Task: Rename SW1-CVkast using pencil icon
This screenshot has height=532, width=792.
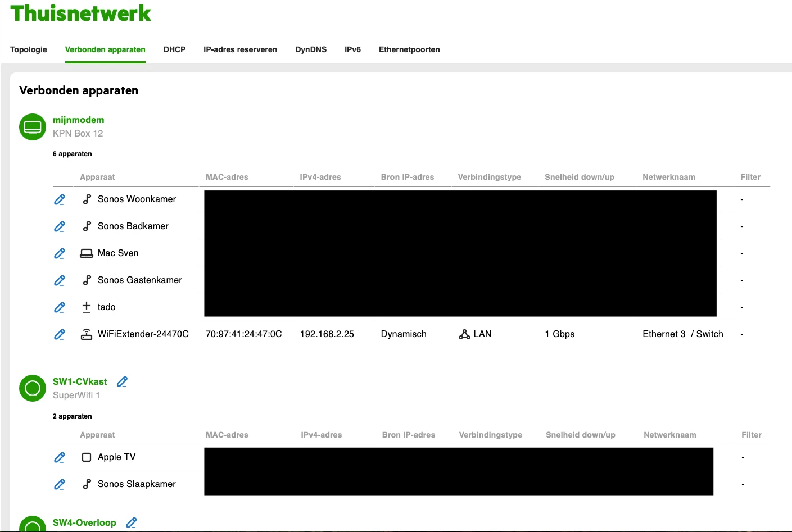Action: coord(122,381)
